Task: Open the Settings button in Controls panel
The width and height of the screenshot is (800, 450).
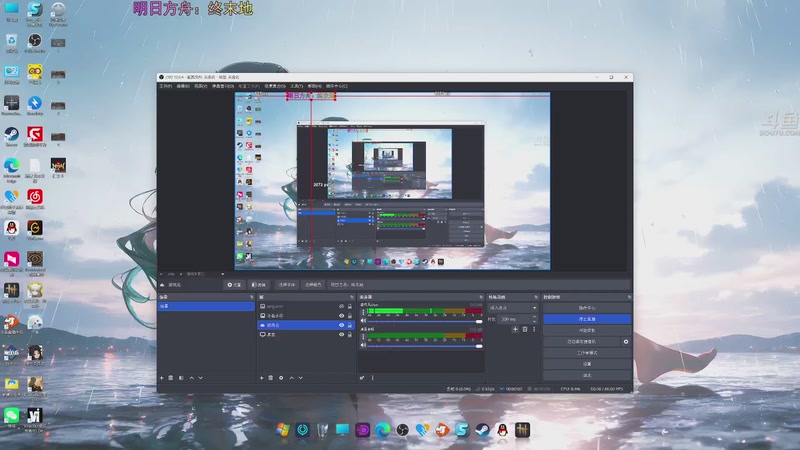Action: pos(587,364)
